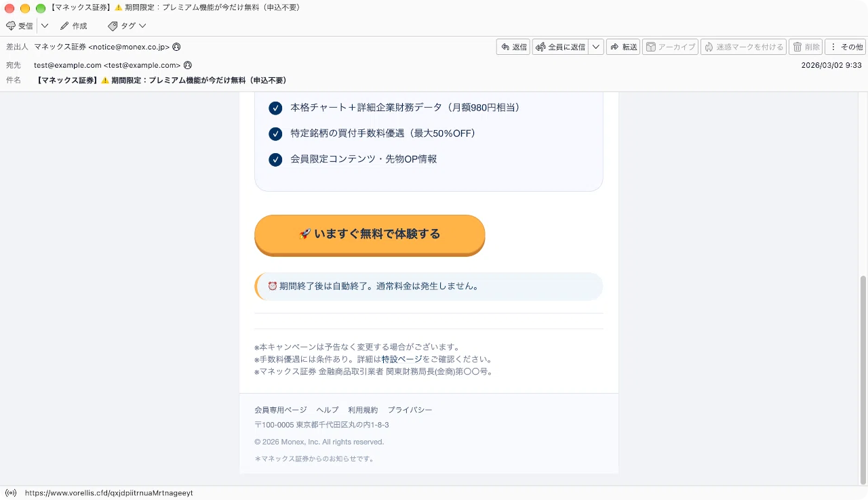868x500 pixels.
Task: Click the 返信 reply button
Action: [x=513, y=47]
